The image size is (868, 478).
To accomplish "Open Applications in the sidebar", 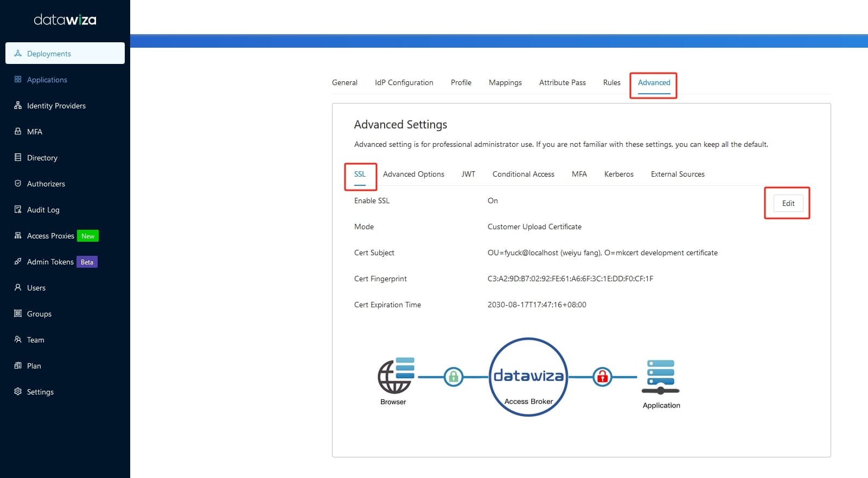I will 65,79.
